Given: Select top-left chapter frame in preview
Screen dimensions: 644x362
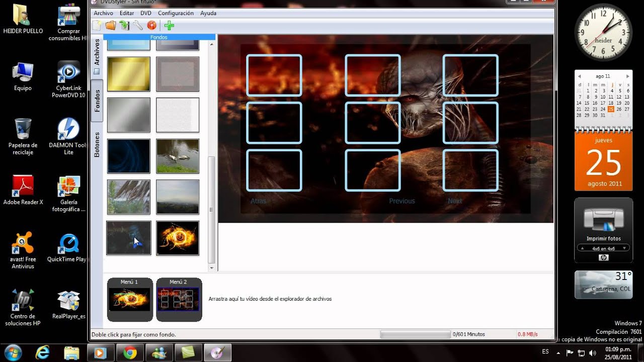Looking at the screenshot, I should (274, 75).
